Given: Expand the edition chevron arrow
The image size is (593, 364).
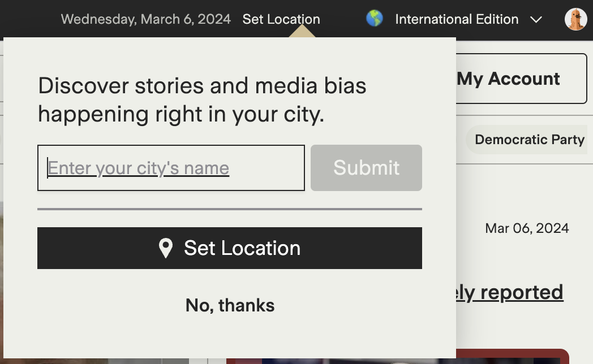Looking at the screenshot, I should (536, 20).
